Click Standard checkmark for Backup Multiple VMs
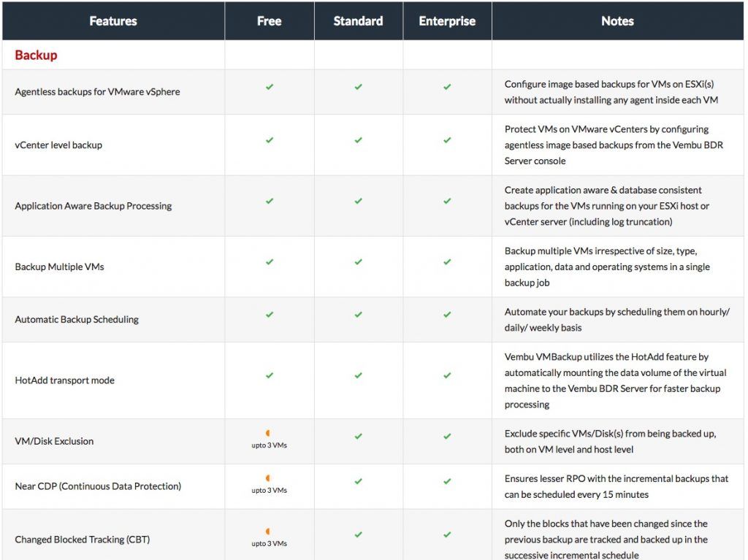 click(358, 262)
